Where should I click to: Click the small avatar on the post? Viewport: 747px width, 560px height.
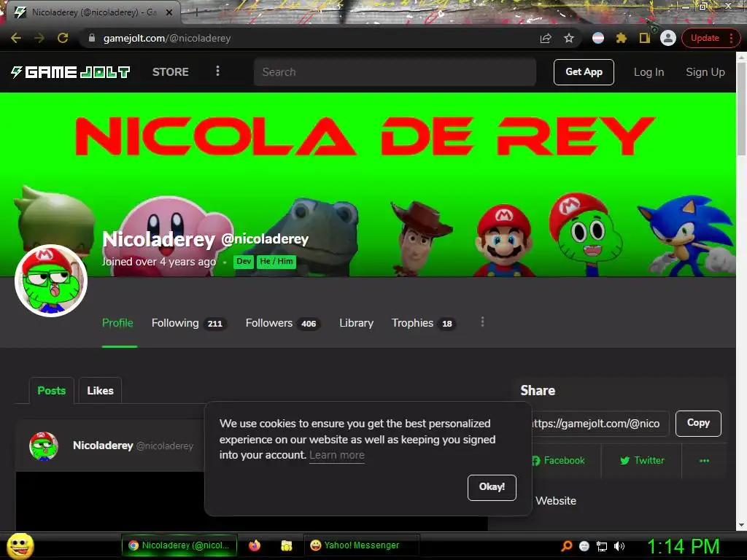click(x=43, y=446)
